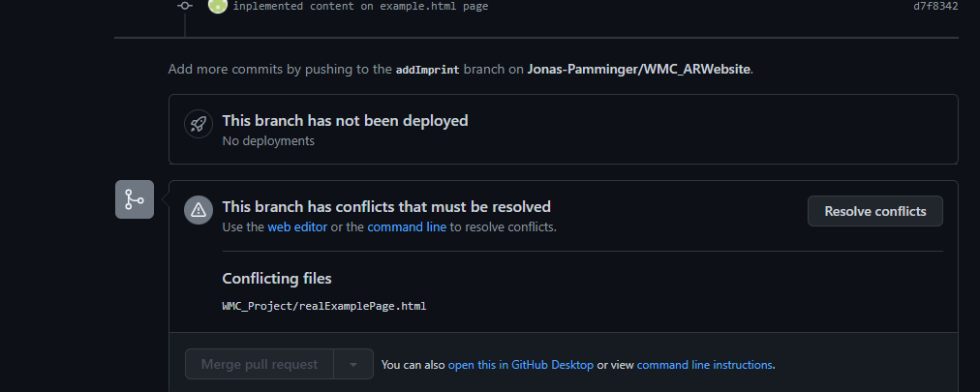Click the Conflicting files heading
The height and width of the screenshot is (392, 980).
coord(277,279)
